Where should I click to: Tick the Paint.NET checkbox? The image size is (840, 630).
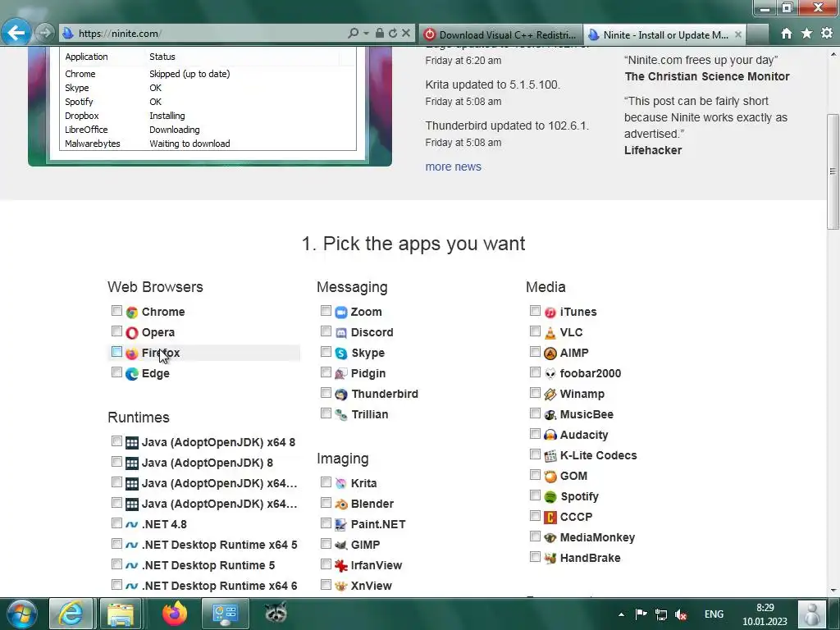coord(326,523)
